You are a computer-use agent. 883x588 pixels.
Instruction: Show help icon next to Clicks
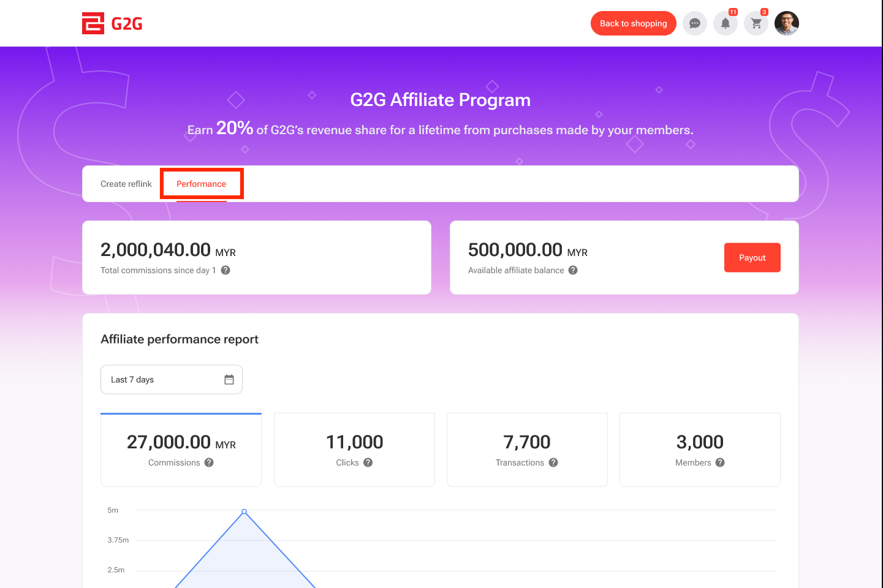368,462
